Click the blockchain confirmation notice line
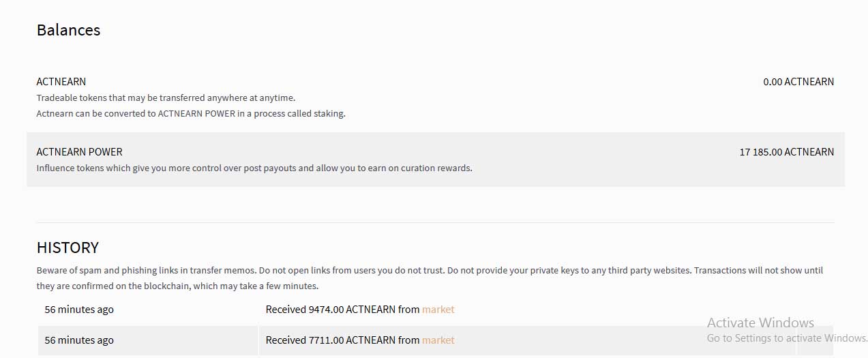 click(177, 286)
